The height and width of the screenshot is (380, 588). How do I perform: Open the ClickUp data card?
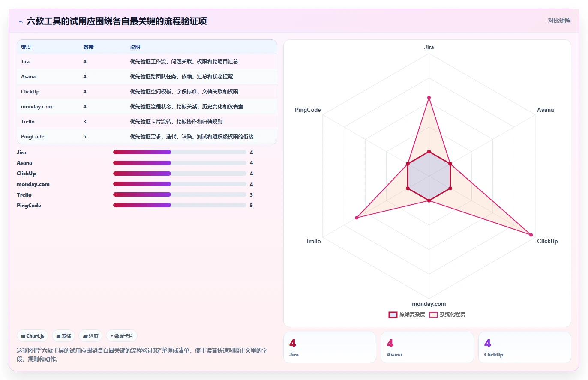pyautogui.click(x=525, y=347)
